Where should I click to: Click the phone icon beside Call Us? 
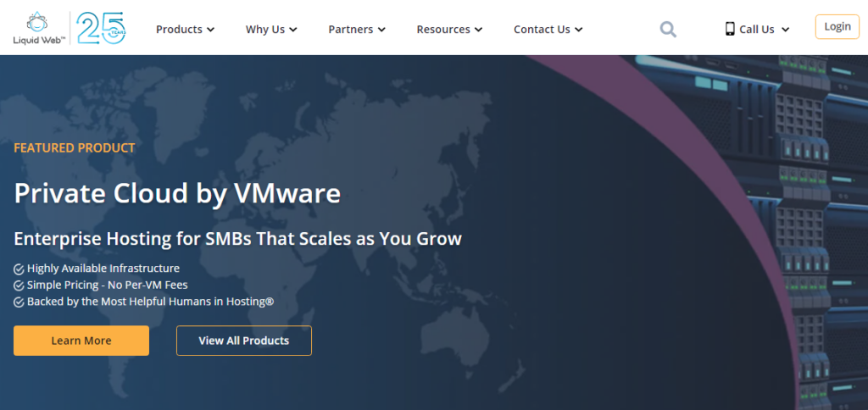729,29
